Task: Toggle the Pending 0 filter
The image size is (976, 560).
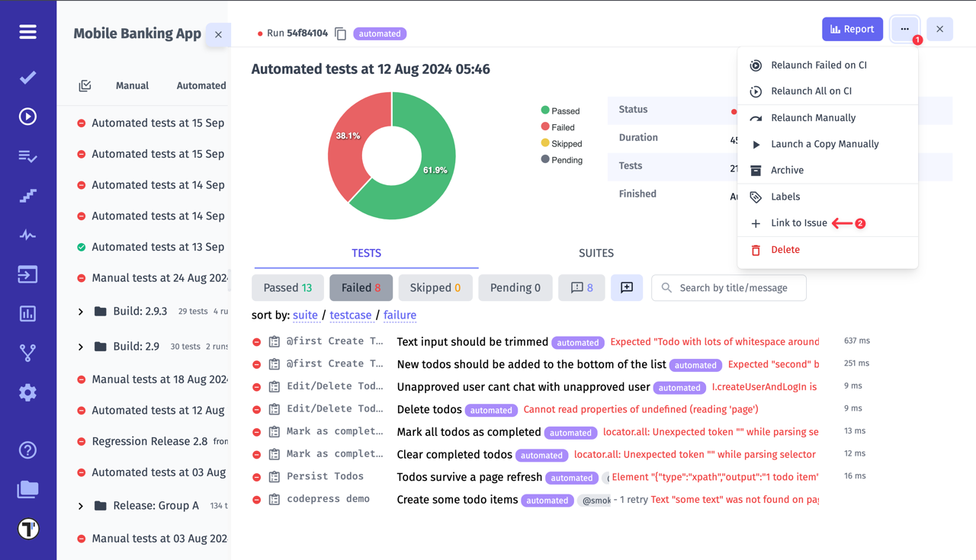Action: 515,287
